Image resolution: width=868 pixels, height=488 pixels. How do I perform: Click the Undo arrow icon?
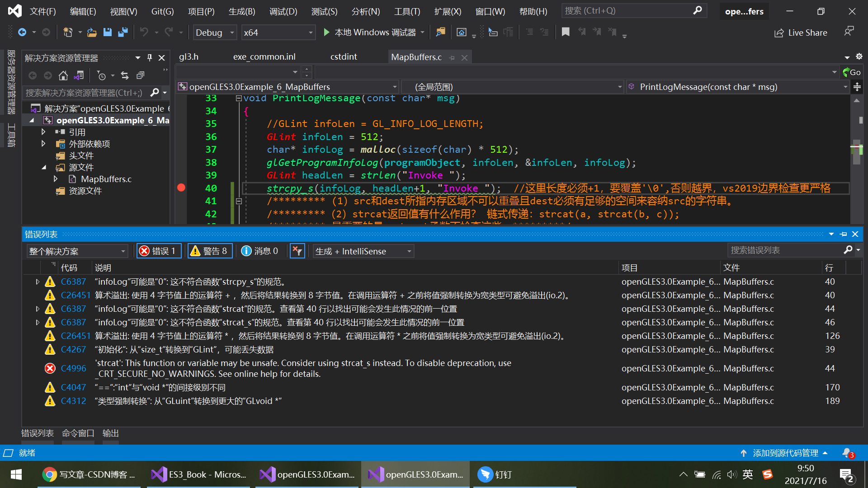pos(144,32)
